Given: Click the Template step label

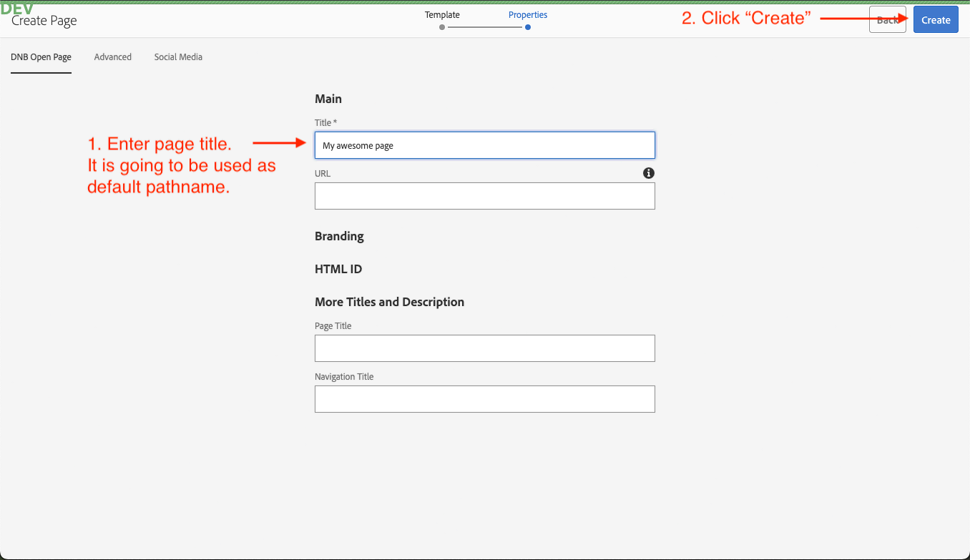Looking at the screenshot, I should pyautogui.click(x=442, y=14).
